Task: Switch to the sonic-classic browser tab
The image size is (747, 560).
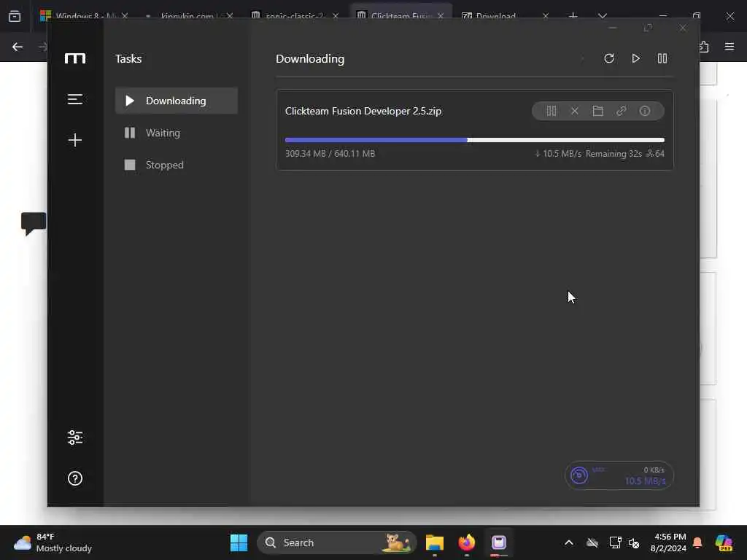Action: point(295,16)
